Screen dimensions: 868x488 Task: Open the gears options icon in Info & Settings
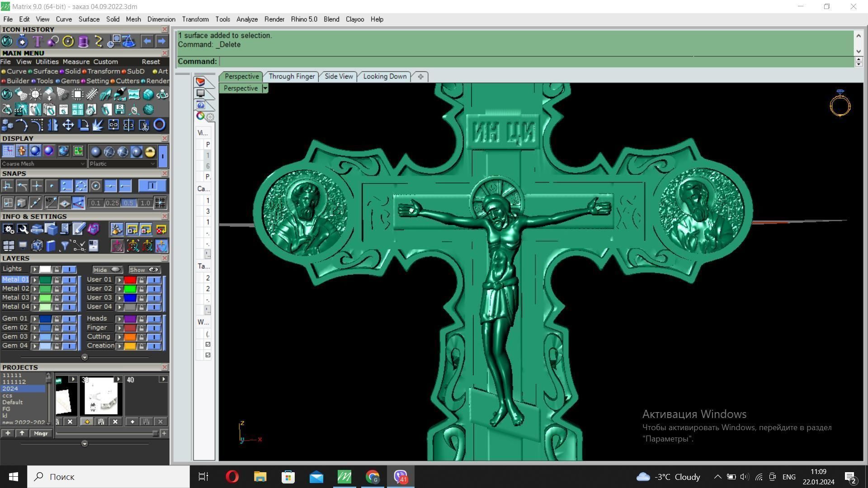pyautogui.click(x=8, y=230)
